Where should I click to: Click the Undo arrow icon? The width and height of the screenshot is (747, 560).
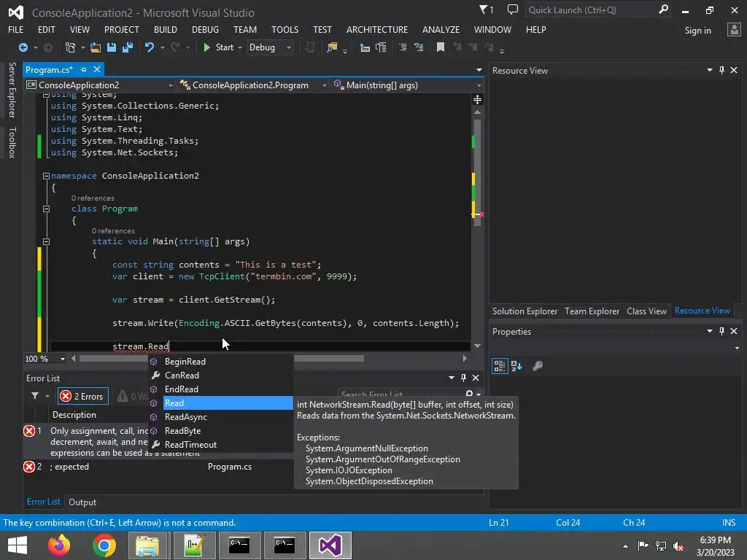149,47
